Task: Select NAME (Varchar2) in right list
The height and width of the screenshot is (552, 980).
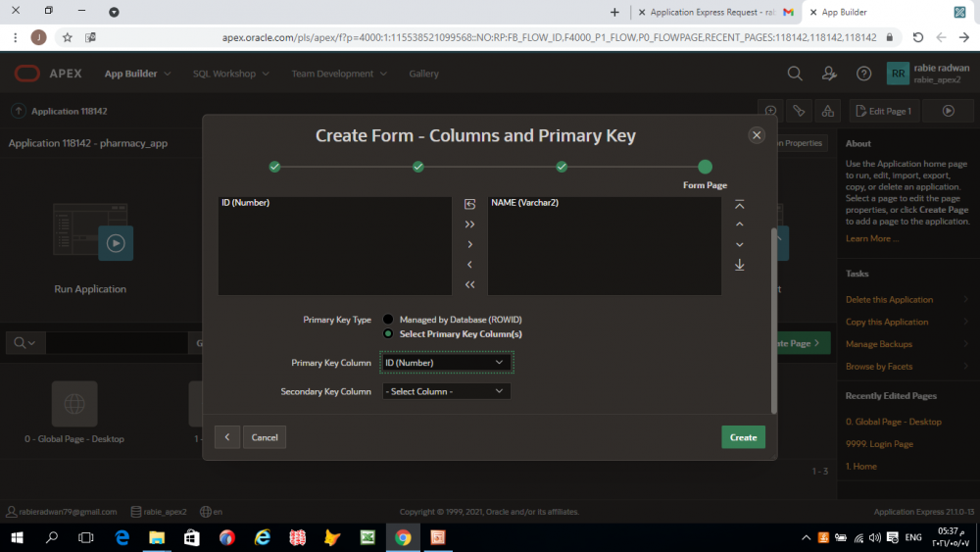Action: [525, 203]
